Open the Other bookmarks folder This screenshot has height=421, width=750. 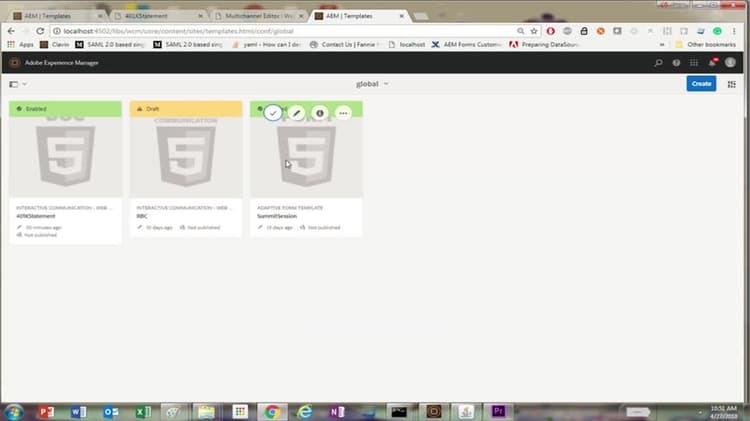706,44
